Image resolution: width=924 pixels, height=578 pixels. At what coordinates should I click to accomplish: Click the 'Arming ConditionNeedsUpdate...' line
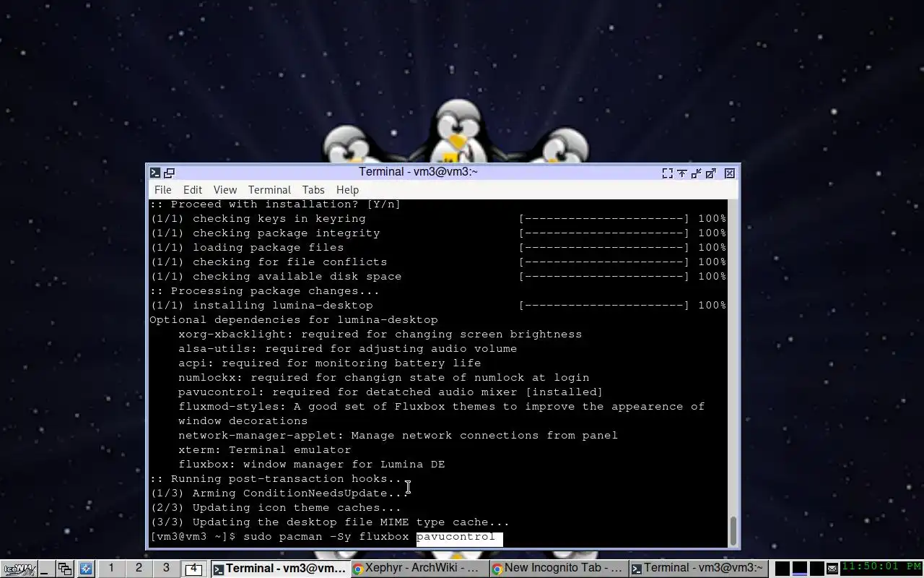pos(279,493)
